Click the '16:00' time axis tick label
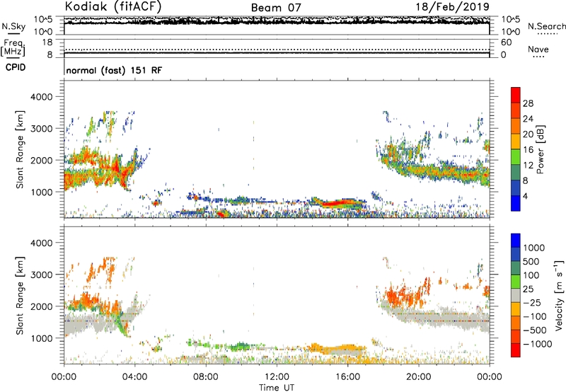566x392 pixels. tap(347, 377)
